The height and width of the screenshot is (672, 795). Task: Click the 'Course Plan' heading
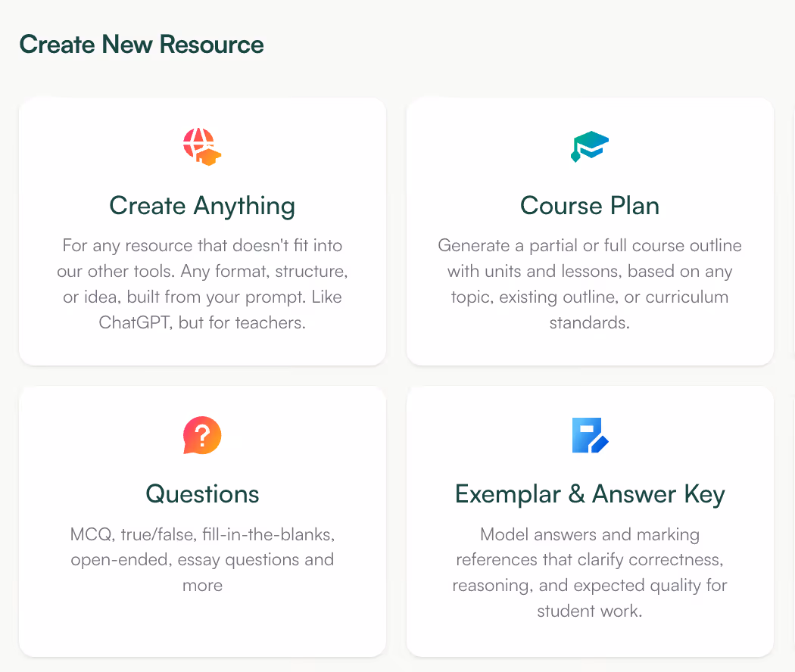(590, 206)
